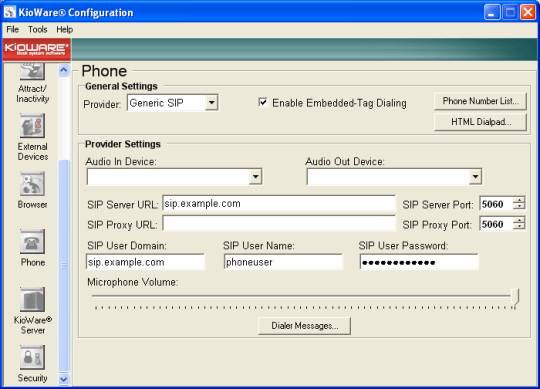540x389 pixels.
Task: Click the KioWare logo banner
Action: (37, 50)
